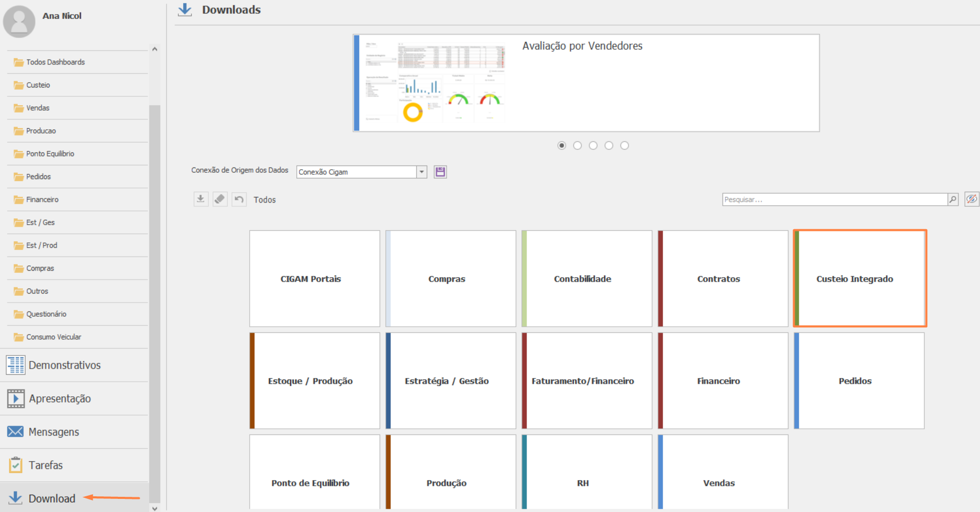Screen dimensions: 980x512
Task: Select the fifth carousel radio dot
Action: coord(625,146)
